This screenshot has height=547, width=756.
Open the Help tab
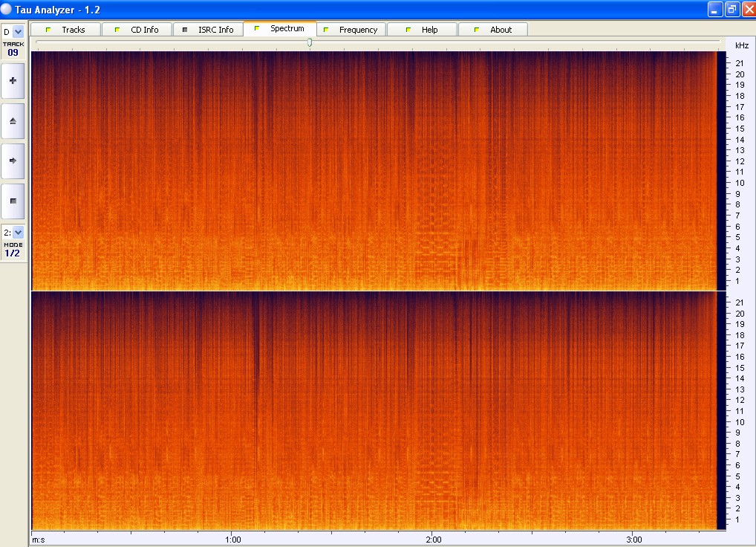click(422, 30)
